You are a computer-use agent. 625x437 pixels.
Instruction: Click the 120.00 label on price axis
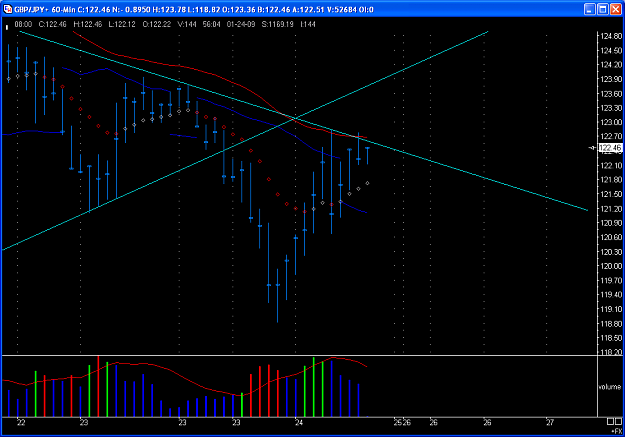coord(611,266)
